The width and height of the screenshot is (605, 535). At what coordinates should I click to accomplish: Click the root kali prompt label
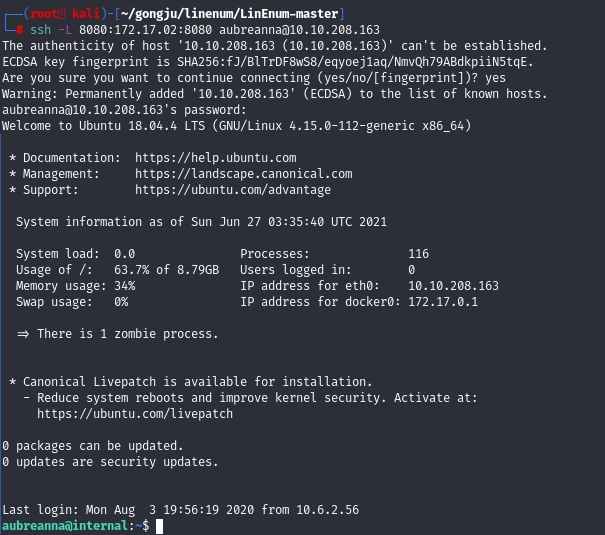(x=64, y=14)
